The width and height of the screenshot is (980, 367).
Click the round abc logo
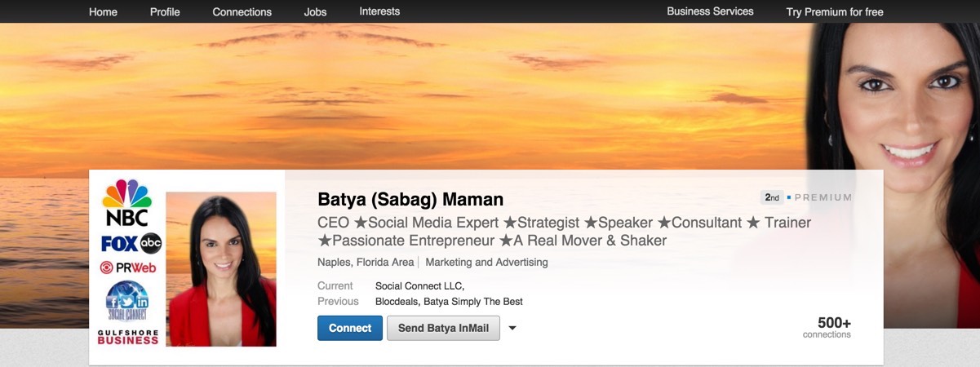click(x=152, y=242)
